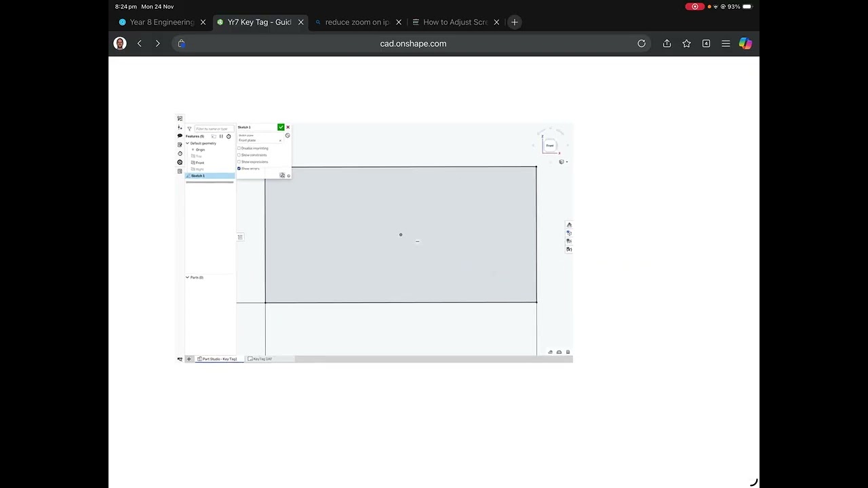This screenshot has height=488, width=868.
Task: Open the configuration panel sidebar icon
Action: click(180, 127)
